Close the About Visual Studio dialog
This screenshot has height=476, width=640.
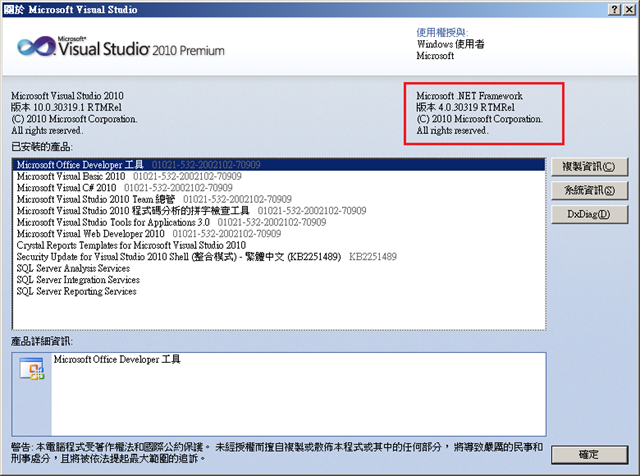click(629, 9)
